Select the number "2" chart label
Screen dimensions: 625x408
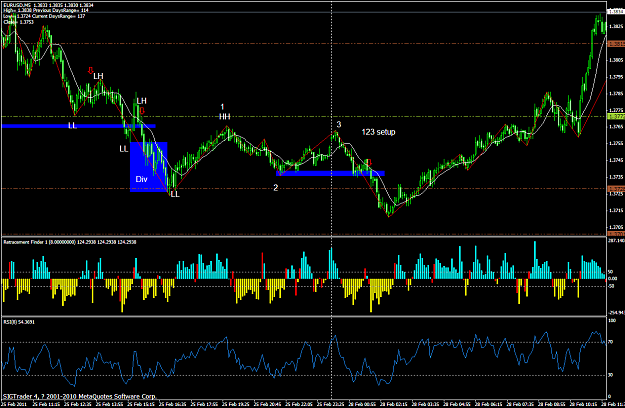tap(275, 187)
